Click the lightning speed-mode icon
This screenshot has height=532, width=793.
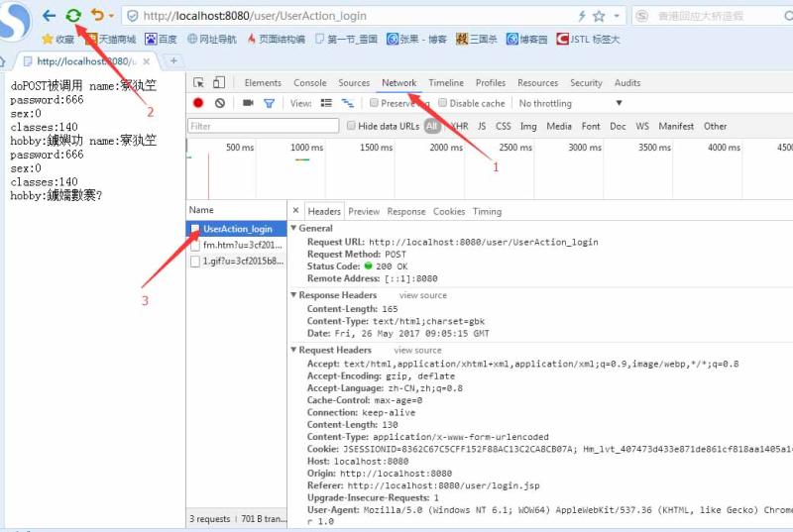[582, 16]
